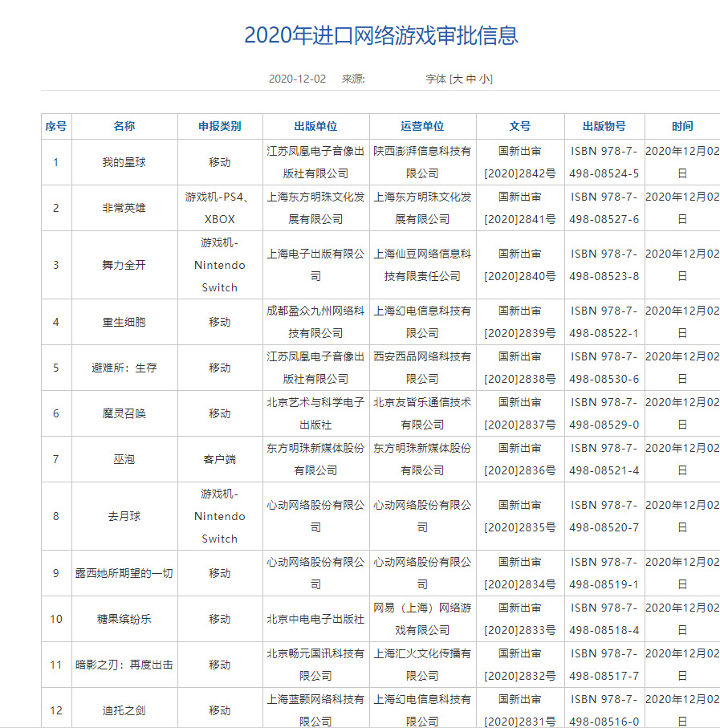Viewport: 720px width, 728px height.
Task: Click Nintendo Switch category in 去月球 row
Action: point(220,516)
